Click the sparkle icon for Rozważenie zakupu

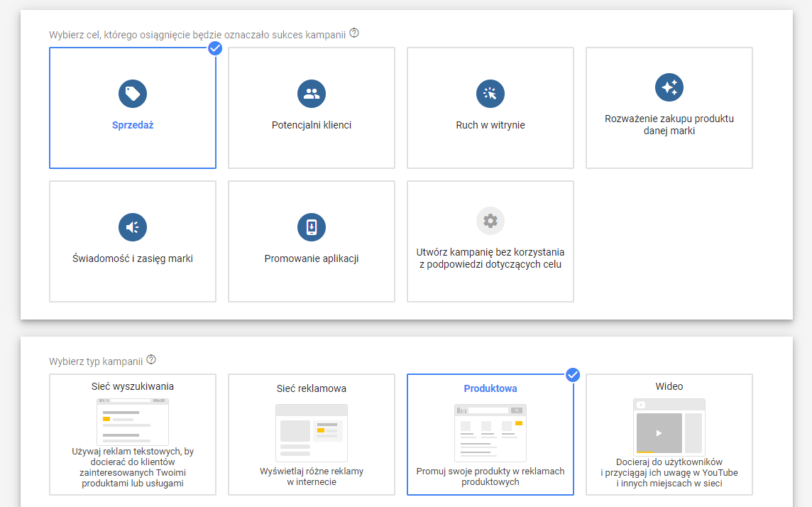pos(669,87)
